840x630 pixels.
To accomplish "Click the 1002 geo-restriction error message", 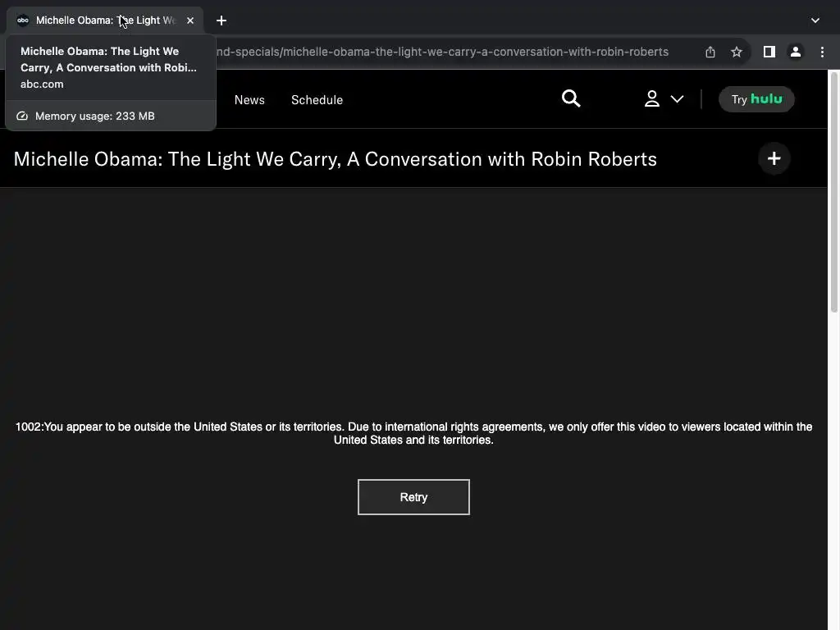I will (413, 433).
